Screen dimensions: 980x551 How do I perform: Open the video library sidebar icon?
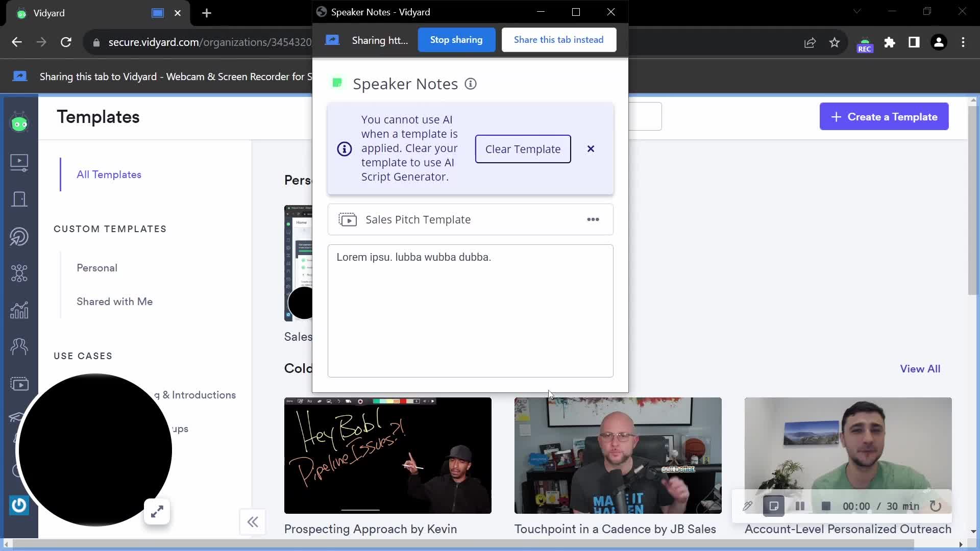pos(19,163)
